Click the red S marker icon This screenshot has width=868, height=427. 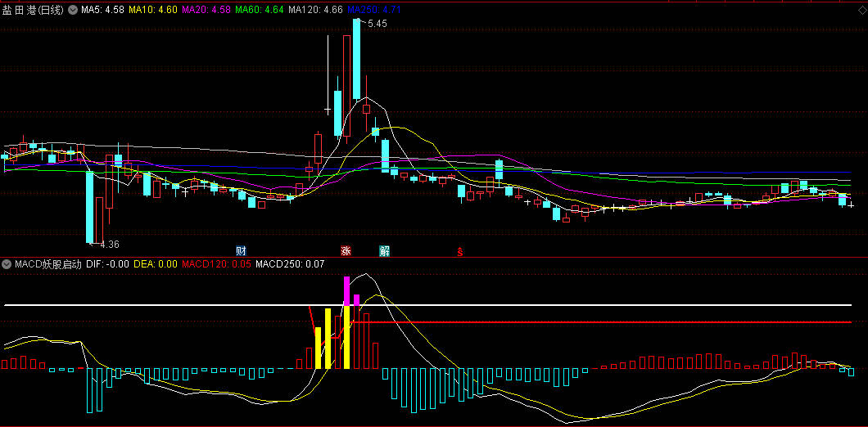point(459,252)
